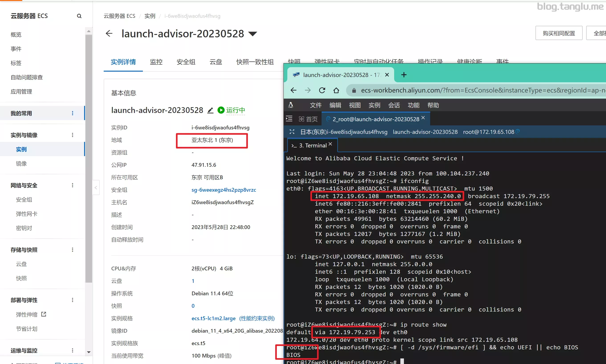Click fullscreen expand icon in session bar
This screenshot has height=364, width=606.
coord(292,132)
